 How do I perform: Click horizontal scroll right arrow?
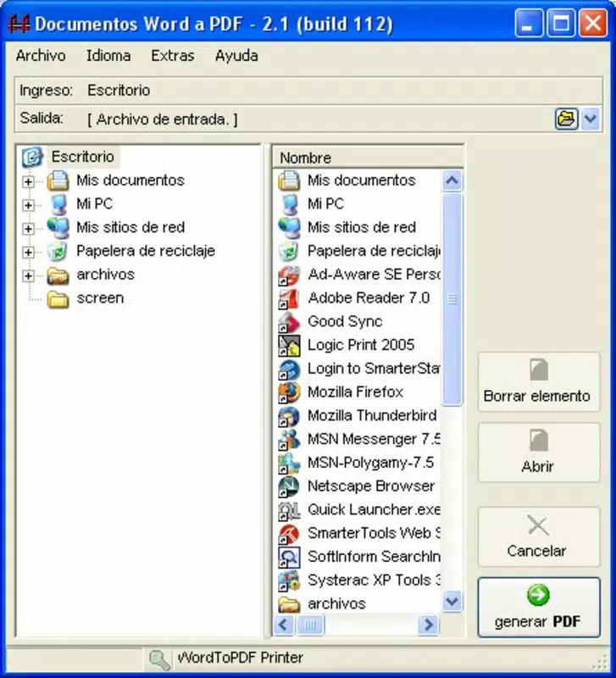429,625
